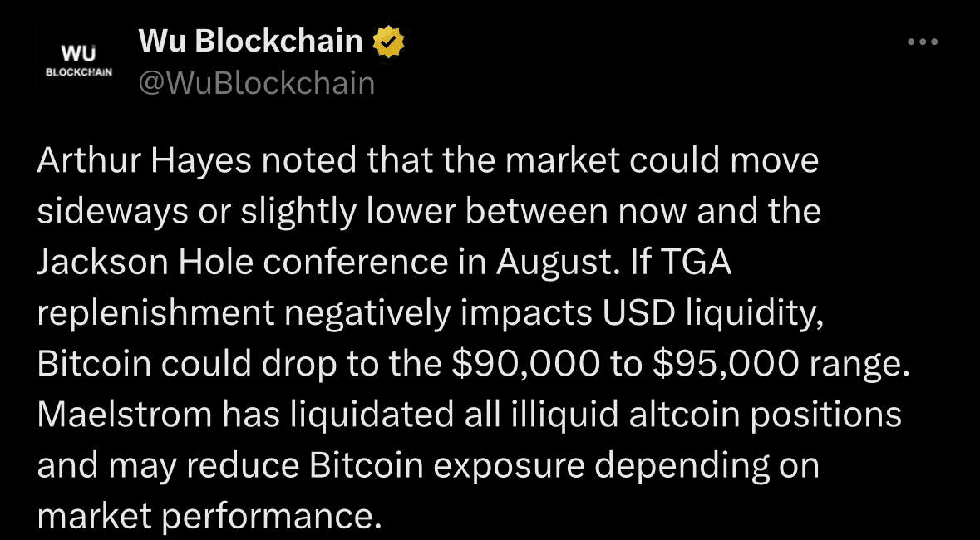980x540 pixels.
Task: Click the Wu Blockchain display name
Action: pyautogui.click(x=251, y=42)
